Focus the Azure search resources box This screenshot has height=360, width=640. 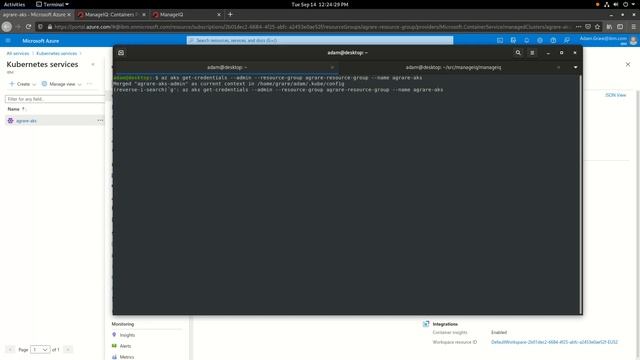coord(320,40)
